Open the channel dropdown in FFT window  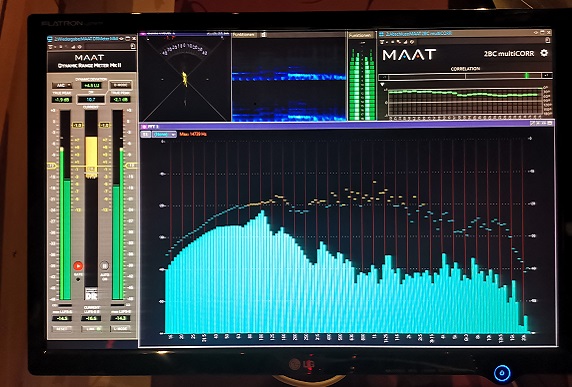164,134
